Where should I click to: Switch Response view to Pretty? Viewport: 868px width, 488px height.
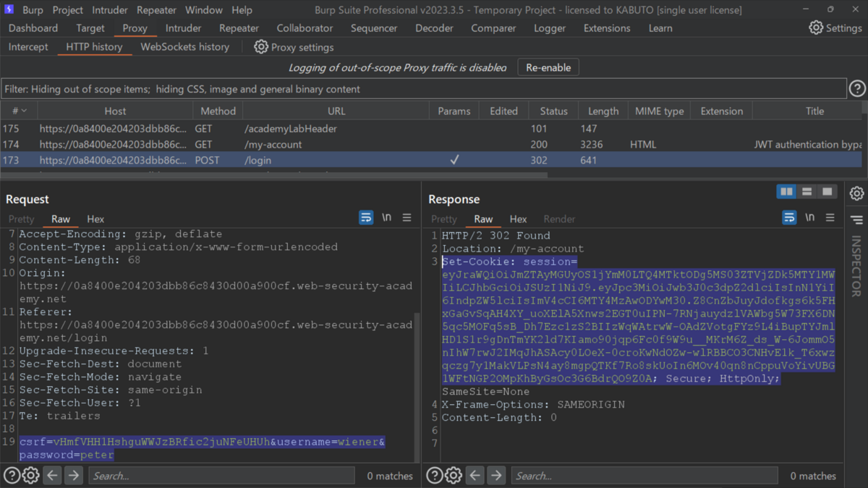(x=444, y=219)
